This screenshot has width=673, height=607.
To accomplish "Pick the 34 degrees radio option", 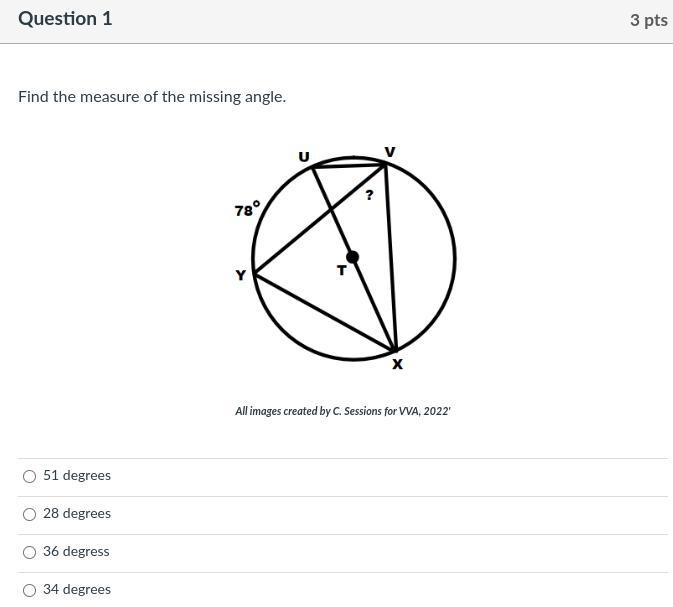I will [x=29, y=590].
